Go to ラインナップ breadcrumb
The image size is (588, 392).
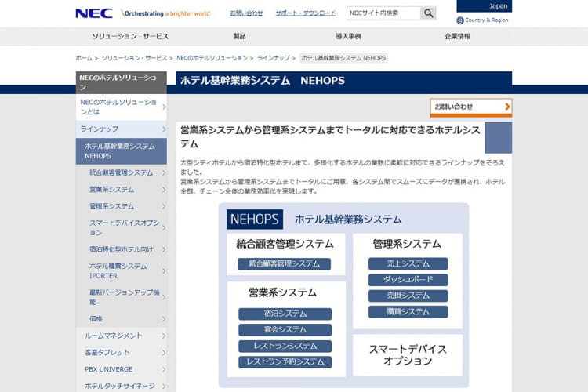pyautogui.click(x=274, y=58)
